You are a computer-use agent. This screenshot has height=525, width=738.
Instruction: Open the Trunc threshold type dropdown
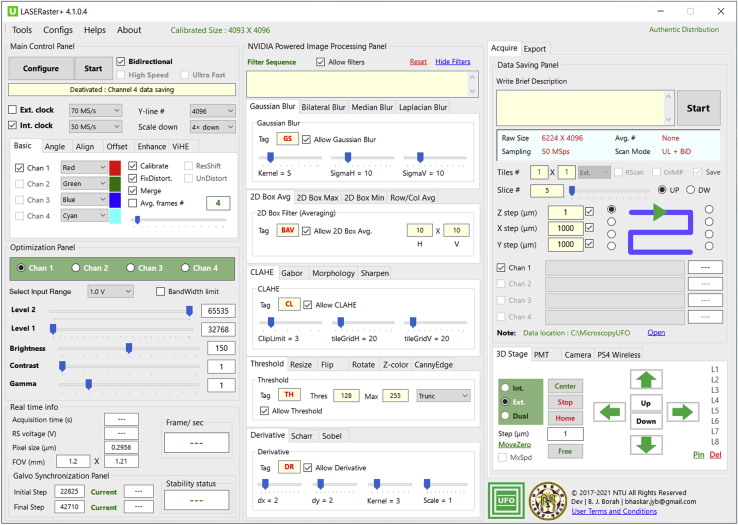tap(443, 395)
